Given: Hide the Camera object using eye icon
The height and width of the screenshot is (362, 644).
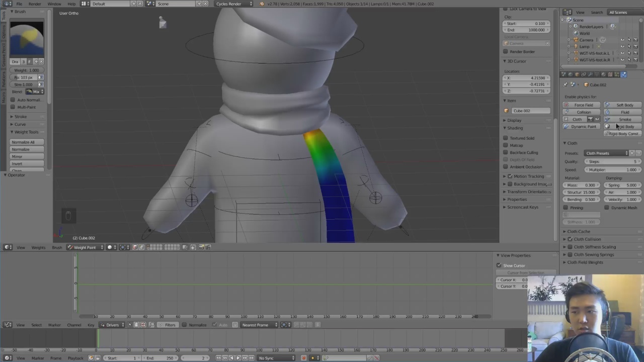Looking at the screenshot, I should coord(622,40).
